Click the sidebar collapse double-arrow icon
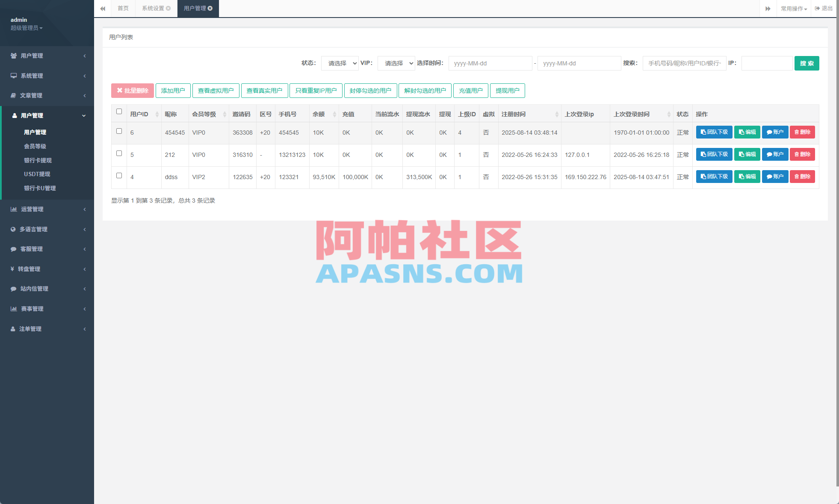 (103, 9)
